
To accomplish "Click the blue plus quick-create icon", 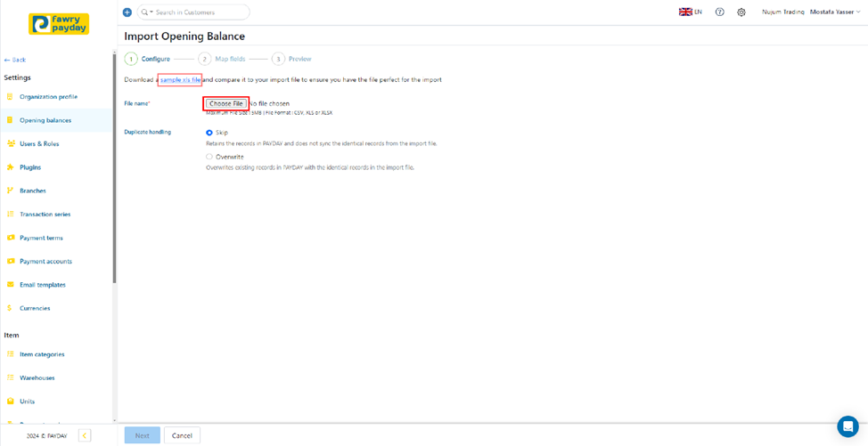I will (x=127, y=12).
